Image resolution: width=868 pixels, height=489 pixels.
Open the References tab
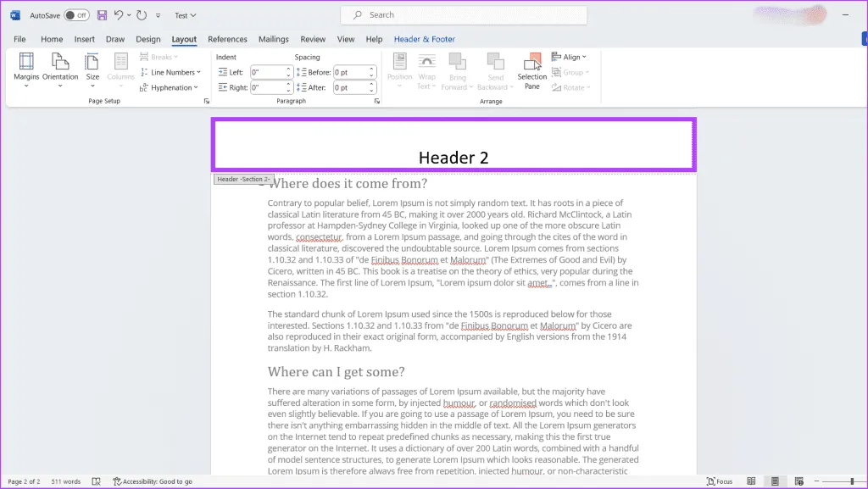[227, 39]
